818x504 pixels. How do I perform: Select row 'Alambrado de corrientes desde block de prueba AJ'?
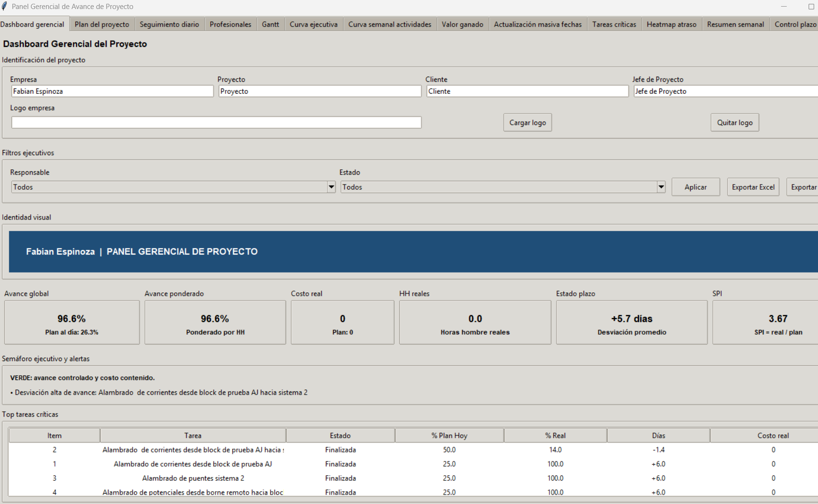(413, 464)
